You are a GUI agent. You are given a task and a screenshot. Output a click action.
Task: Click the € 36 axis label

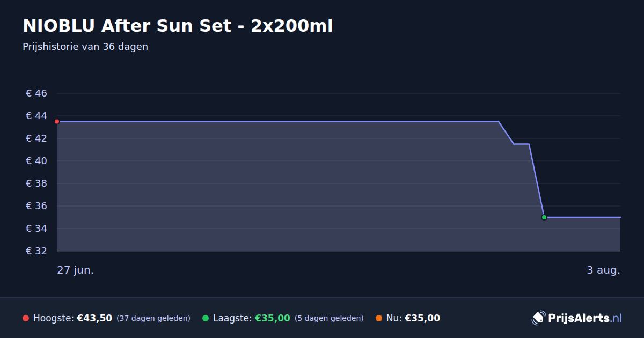tap(36, 206)
